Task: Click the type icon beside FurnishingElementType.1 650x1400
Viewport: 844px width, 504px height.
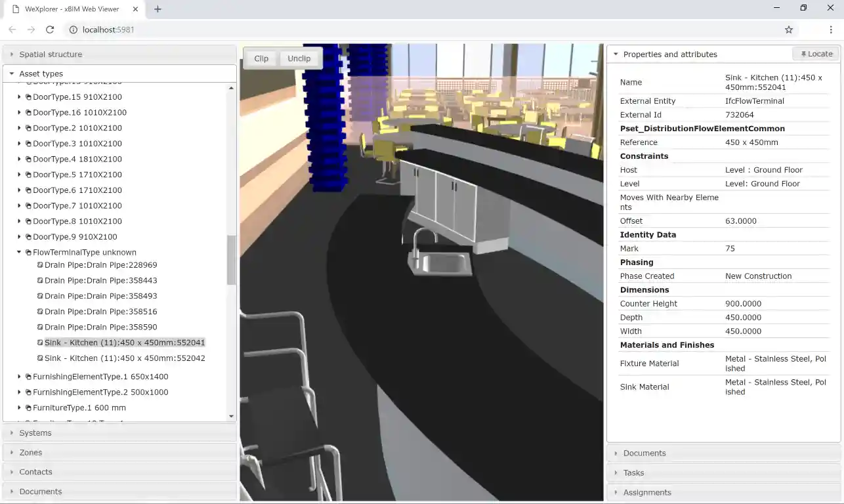Action: [x=27, y=376]
